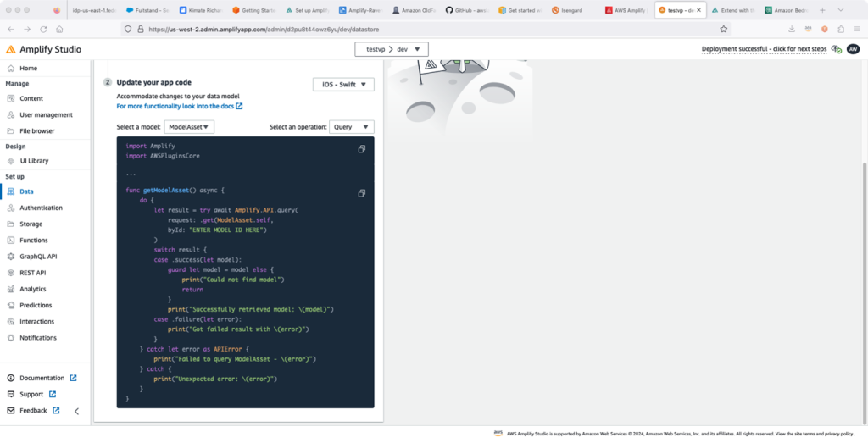Click the Amplify Studio logo

[x=44, y=49]
